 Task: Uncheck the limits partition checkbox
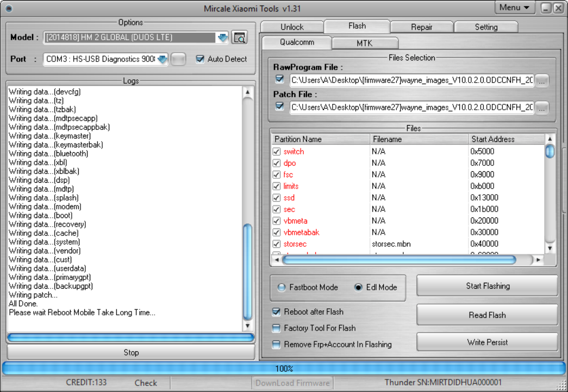[x=277, y=186]
